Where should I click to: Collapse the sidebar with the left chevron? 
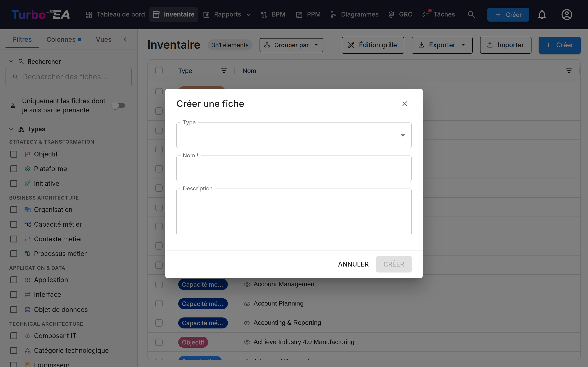(x=125, y=39)
